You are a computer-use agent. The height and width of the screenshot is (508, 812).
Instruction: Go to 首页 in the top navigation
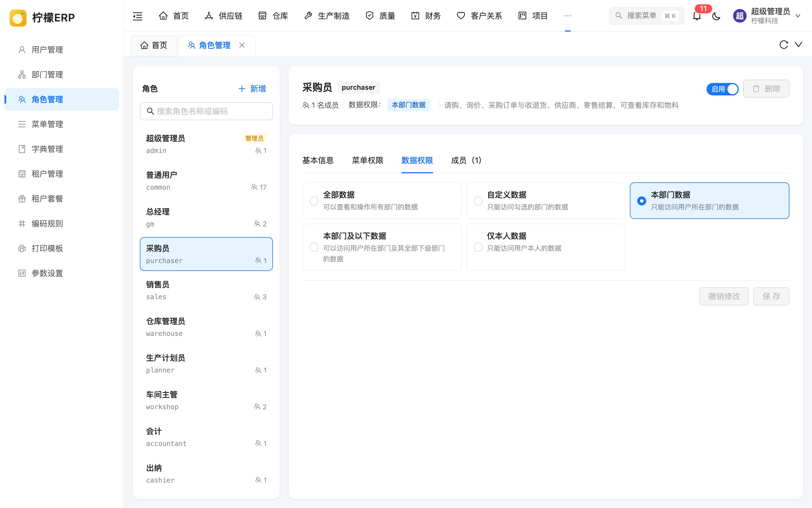pyautogui.click(x=173, y=16)
